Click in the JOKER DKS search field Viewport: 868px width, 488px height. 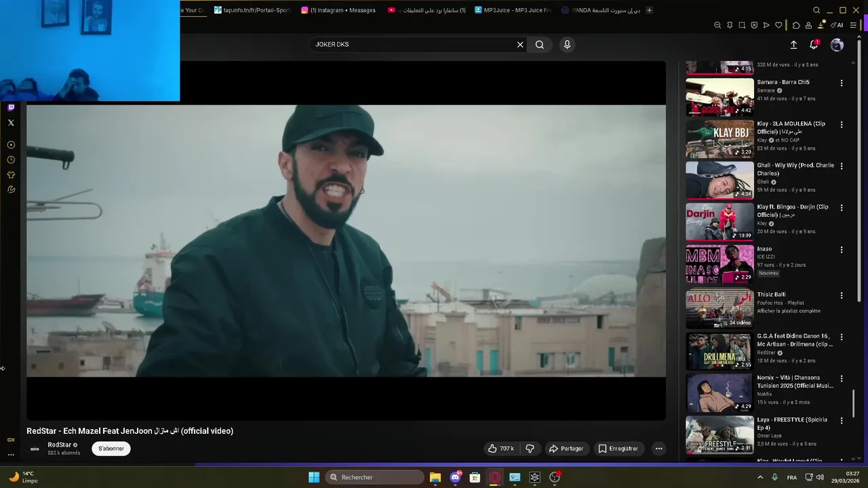click(414, 45)
